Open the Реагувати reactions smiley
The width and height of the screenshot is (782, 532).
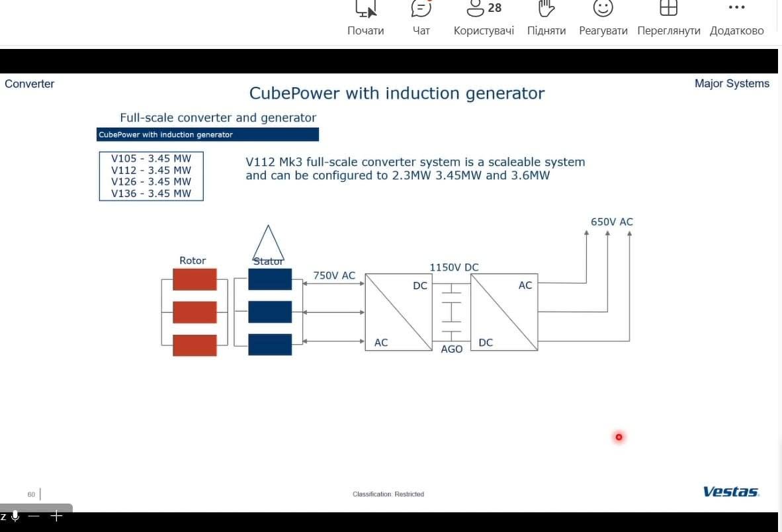[603, 9]
